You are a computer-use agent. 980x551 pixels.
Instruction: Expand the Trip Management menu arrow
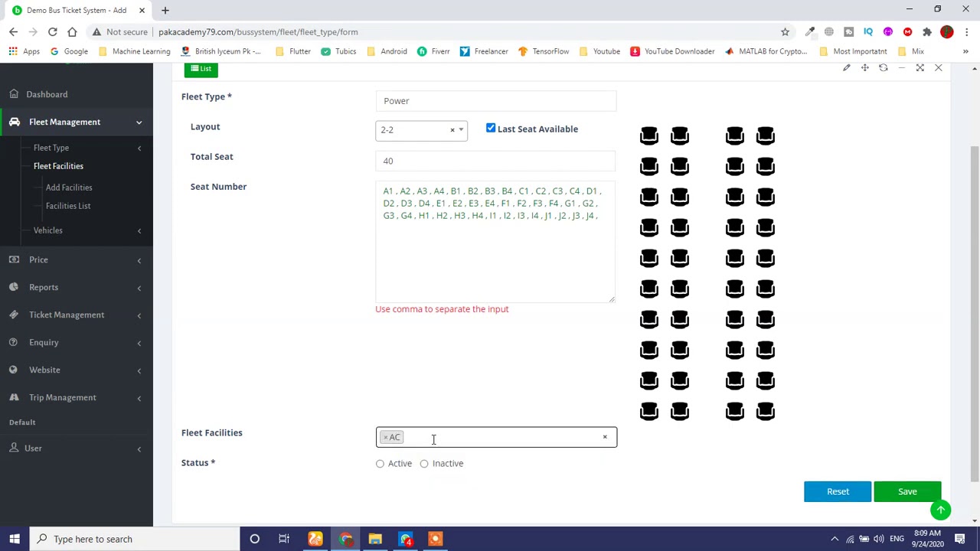[x=139, y=398]
